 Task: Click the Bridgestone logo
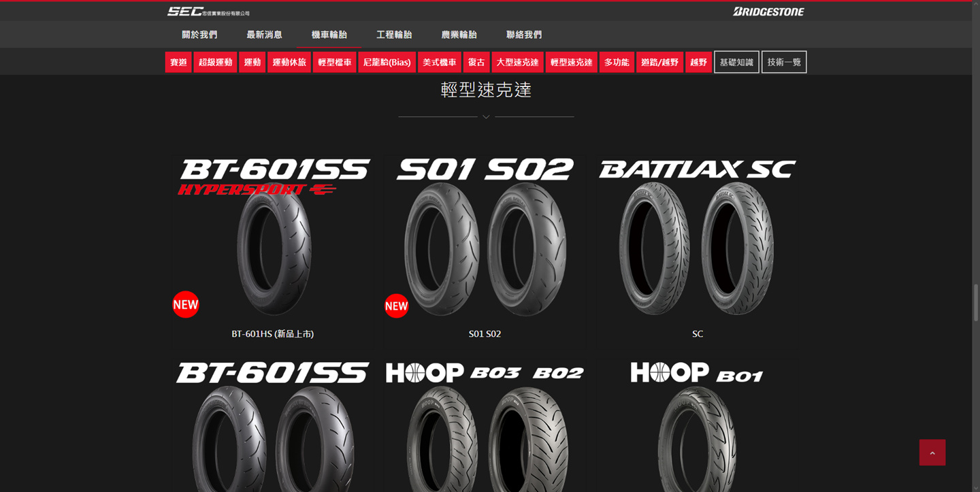(x=768, y=12)
